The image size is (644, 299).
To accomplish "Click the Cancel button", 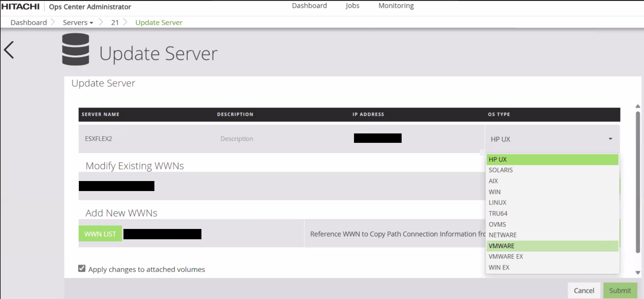I will [584, 291].
